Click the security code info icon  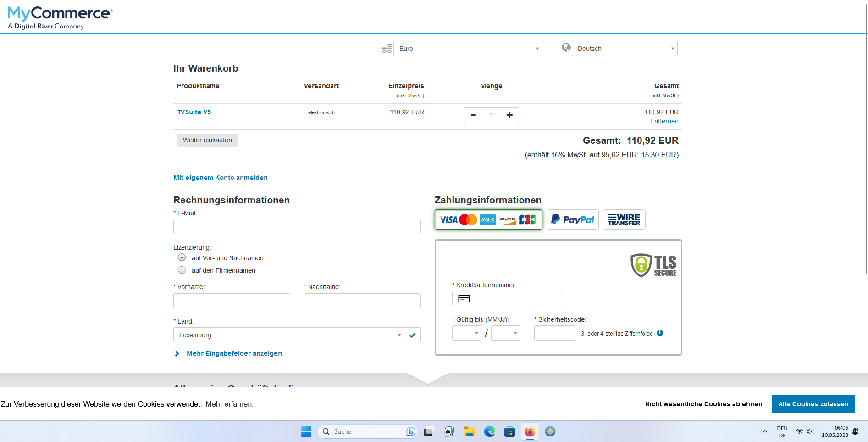(x=660, y=333)
